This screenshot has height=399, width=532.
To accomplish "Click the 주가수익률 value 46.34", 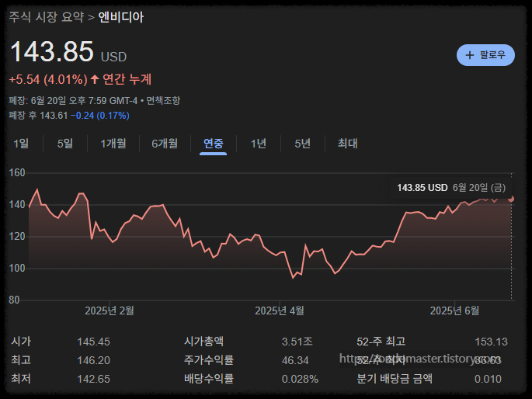I will coord(295,360).
